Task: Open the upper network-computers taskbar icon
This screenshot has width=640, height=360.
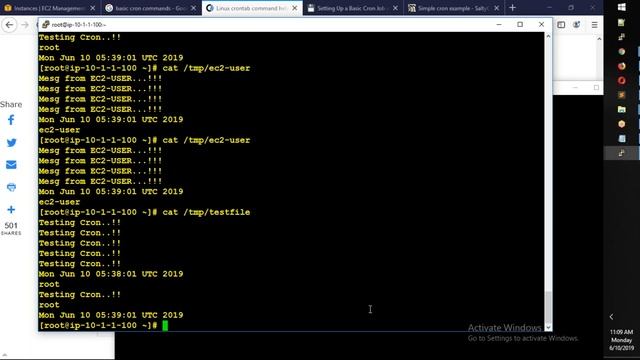Action: 621,37
